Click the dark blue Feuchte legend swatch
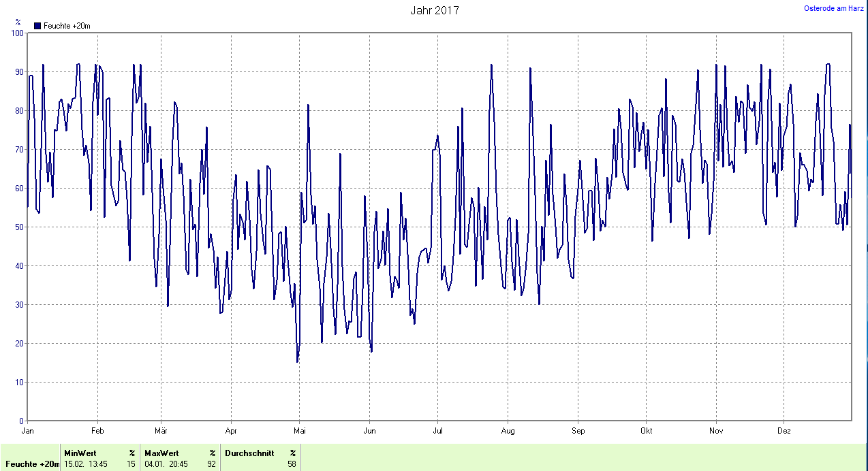 click(x=37, y=26)
